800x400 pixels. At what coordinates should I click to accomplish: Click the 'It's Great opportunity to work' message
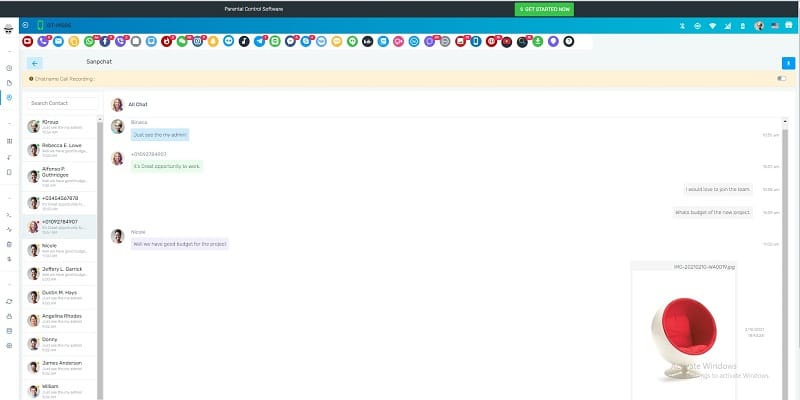(167, 166)
